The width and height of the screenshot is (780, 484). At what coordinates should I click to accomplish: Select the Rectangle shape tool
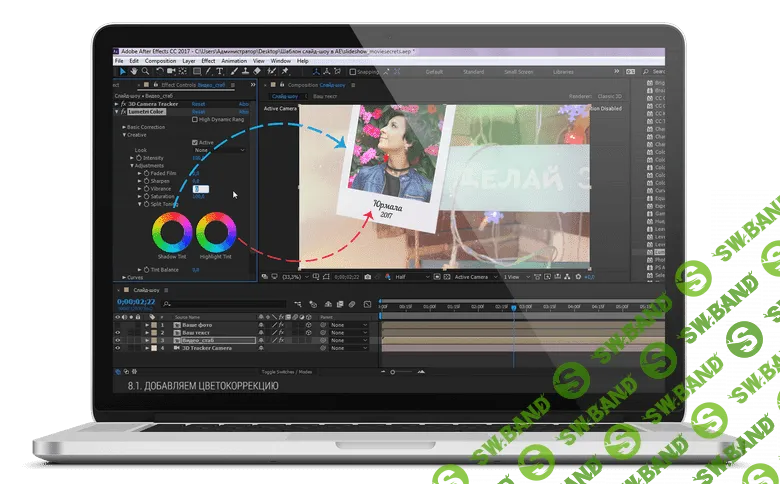[197, 72]
